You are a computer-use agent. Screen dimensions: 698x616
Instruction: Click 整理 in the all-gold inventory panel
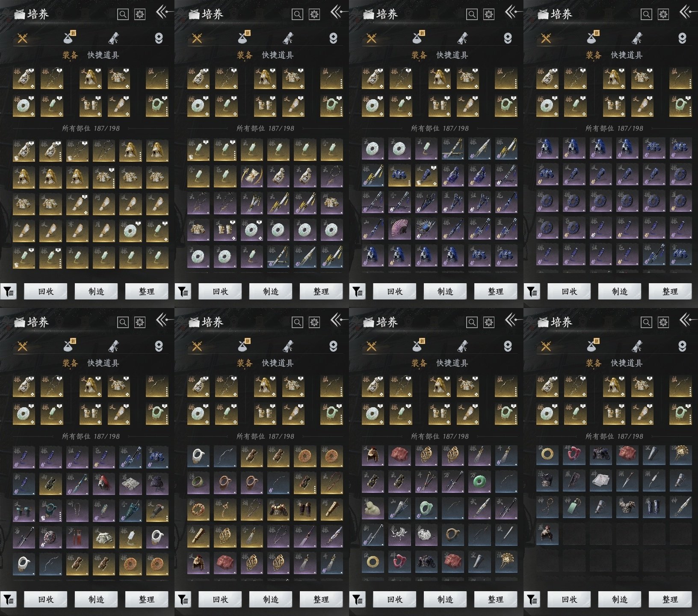pyautogui.click(x=147, y=291)
